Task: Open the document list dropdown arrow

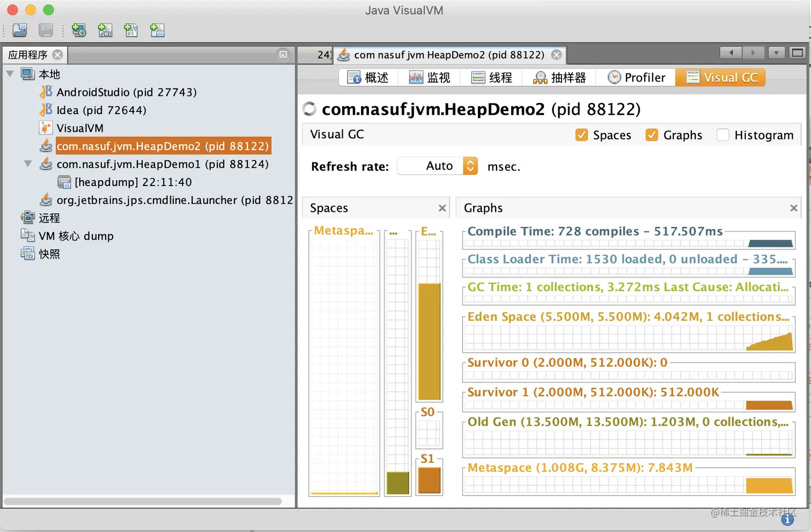Action: 776,53
